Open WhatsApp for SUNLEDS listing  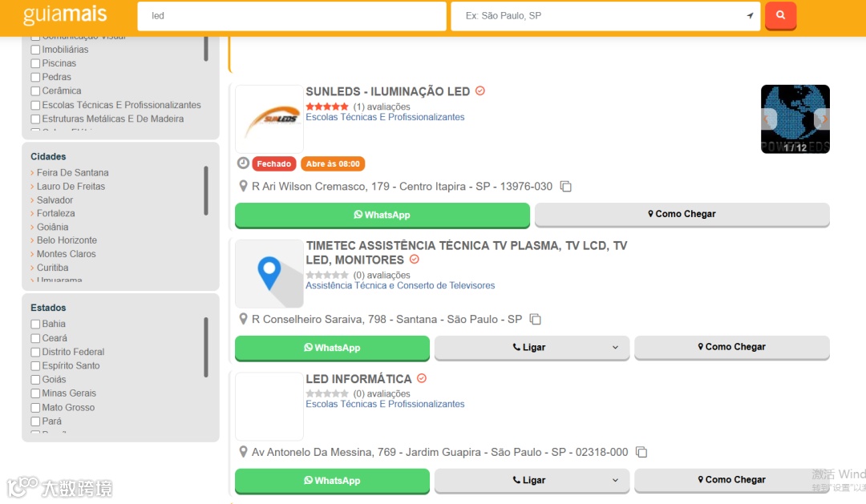click(382, 215)
